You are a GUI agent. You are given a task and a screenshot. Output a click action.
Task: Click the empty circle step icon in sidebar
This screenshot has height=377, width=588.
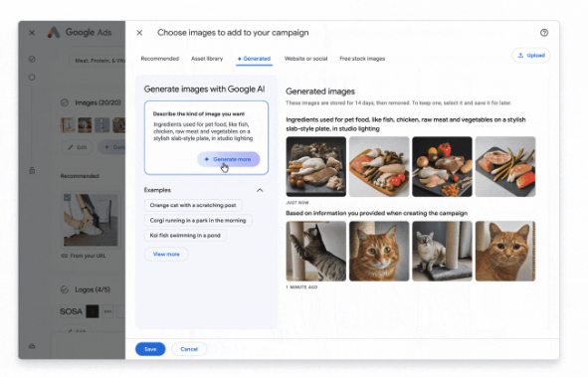point(32,78)
